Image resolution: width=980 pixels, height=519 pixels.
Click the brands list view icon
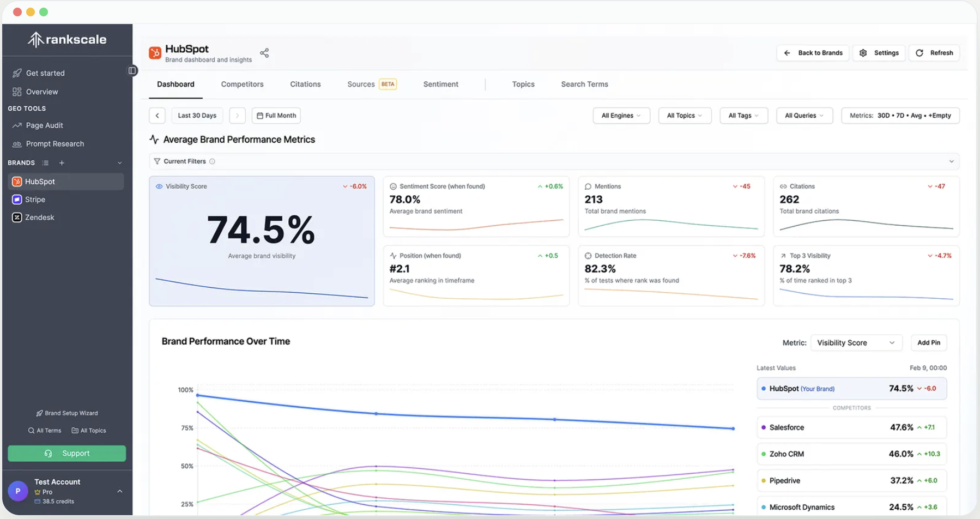tap(46, 163)
